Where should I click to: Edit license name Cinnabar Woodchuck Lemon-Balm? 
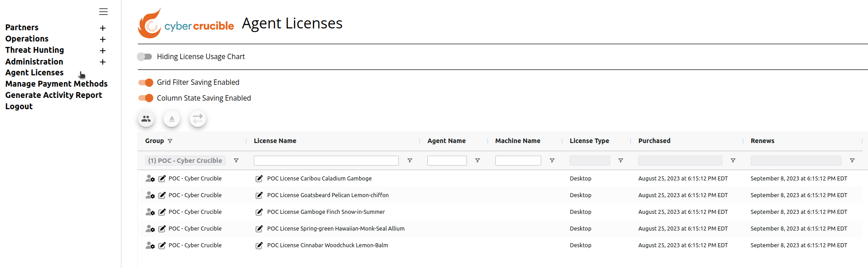pos(259,245)
